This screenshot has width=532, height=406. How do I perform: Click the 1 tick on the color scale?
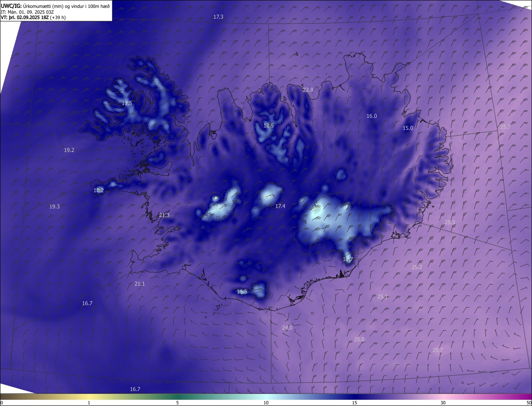89,403
